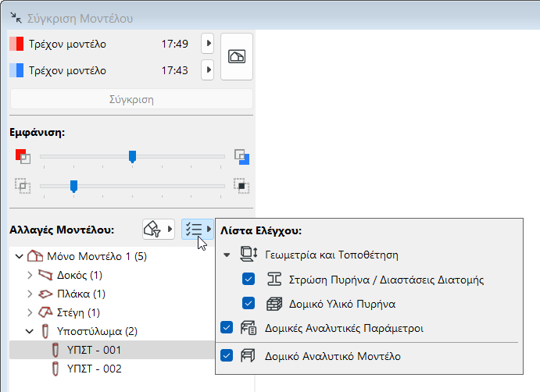Select ΥΠΣΤ - 001 in the tree

113,350
